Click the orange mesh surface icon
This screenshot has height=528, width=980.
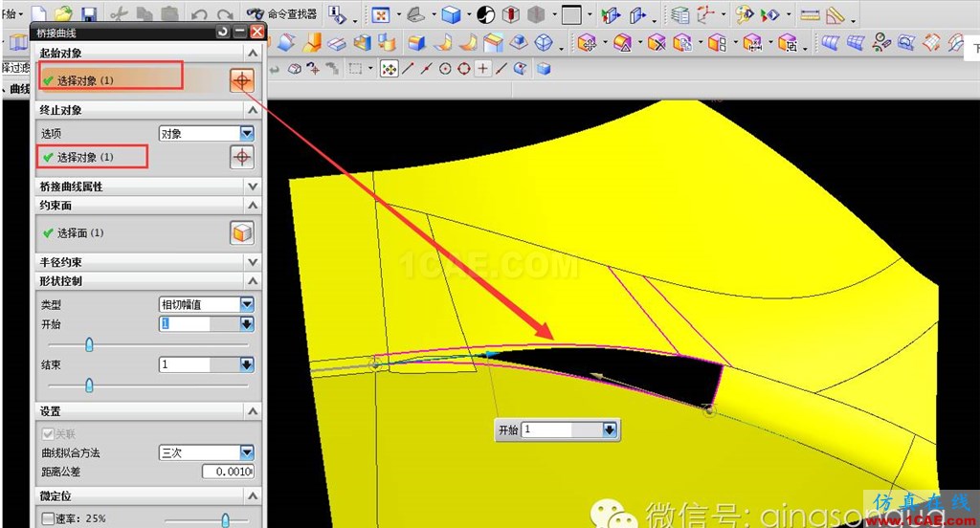pyautogui.click(x=931, y=42)
